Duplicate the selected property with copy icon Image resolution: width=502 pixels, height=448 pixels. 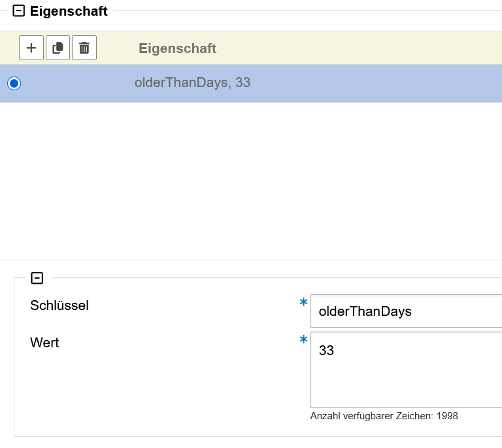pos(58,48)
